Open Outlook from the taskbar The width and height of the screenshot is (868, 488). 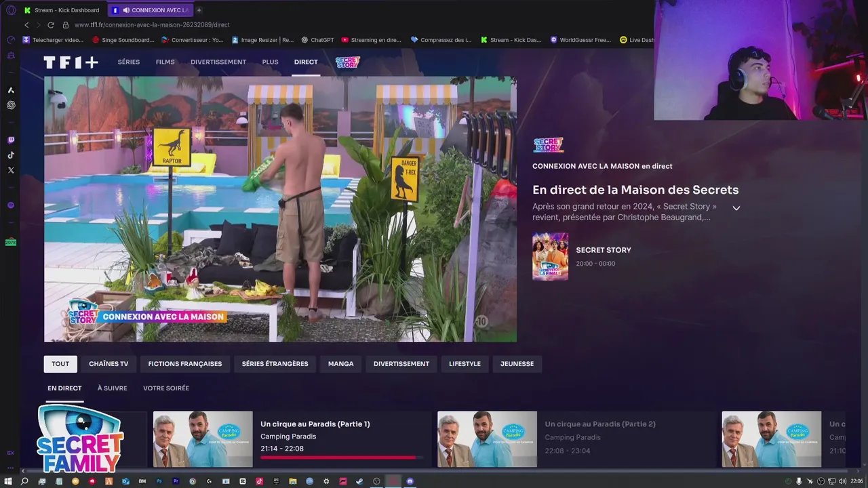tap(125, 481)
